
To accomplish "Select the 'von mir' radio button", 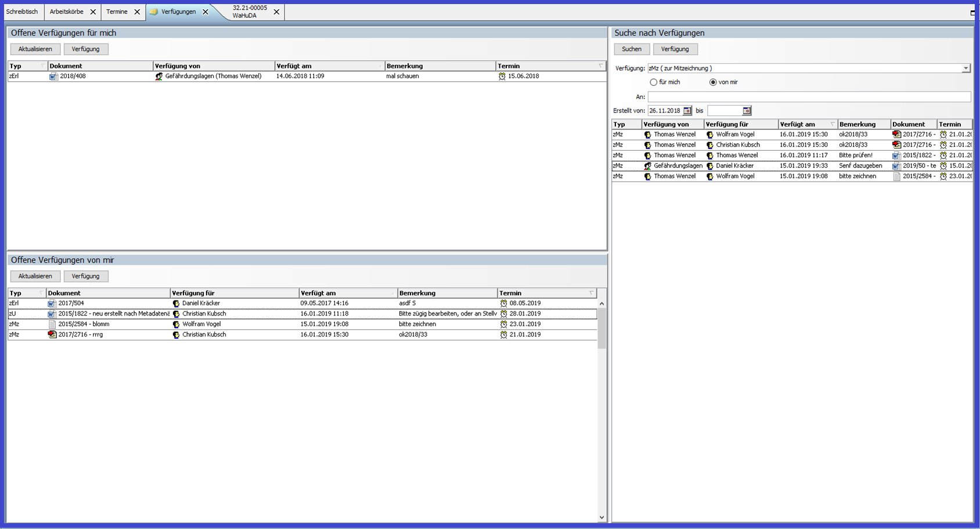I will (713, 82).
